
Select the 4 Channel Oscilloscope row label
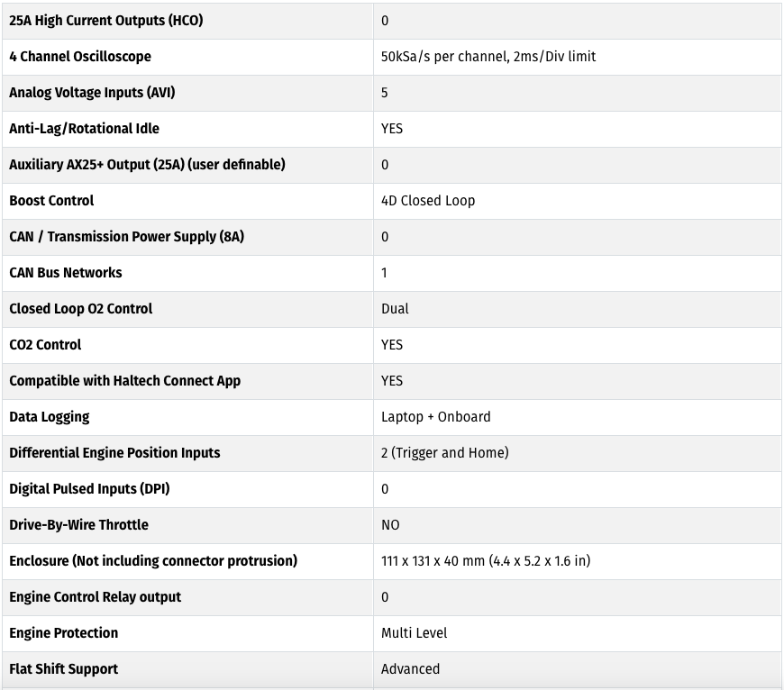(80, 57)
